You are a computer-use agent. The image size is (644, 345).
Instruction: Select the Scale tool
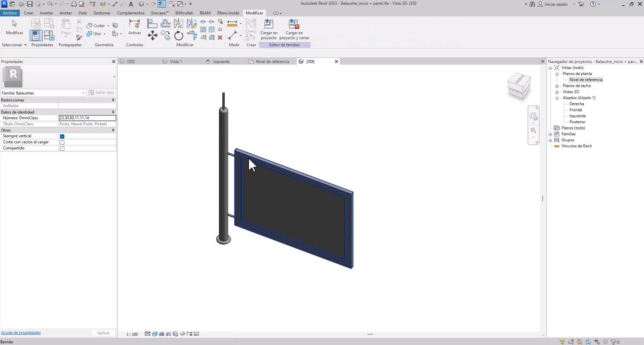pyautogui.click(x=212, y=29)
